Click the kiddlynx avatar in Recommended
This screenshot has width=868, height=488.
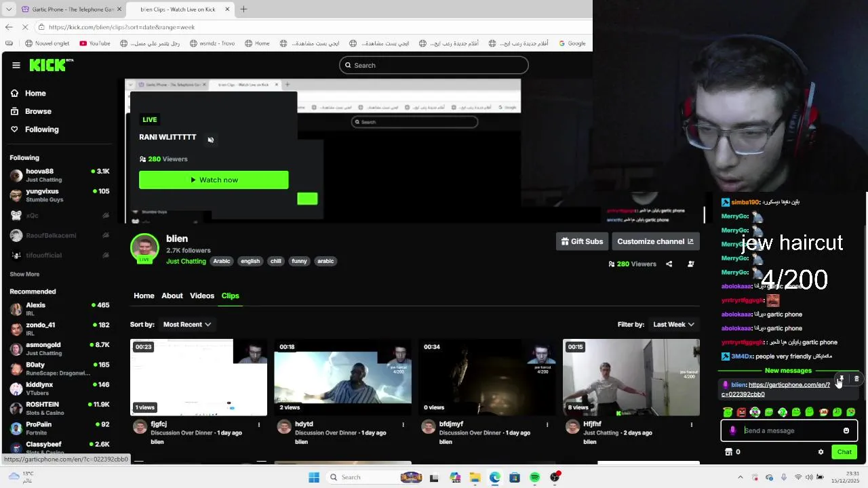pos(16,388)
